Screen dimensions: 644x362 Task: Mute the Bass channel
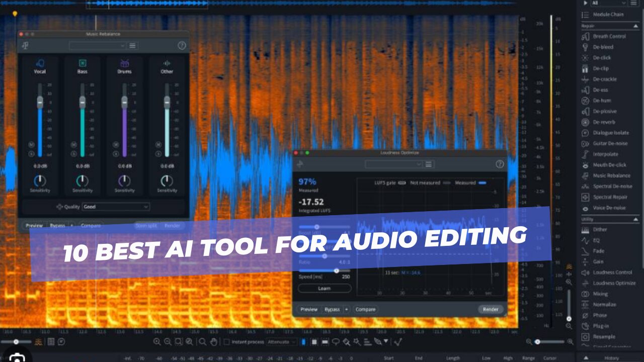coord(73,144)
